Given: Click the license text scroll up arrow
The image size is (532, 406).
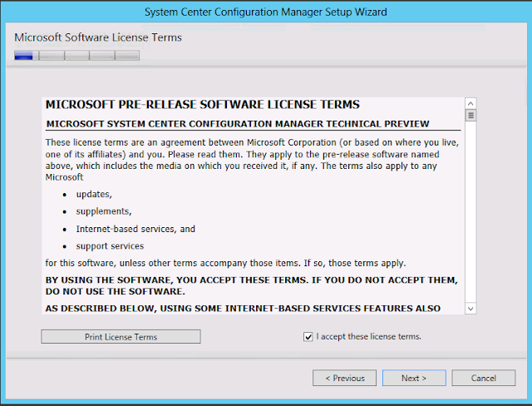Looking at the screenshot, I should [x=470, y=103].
